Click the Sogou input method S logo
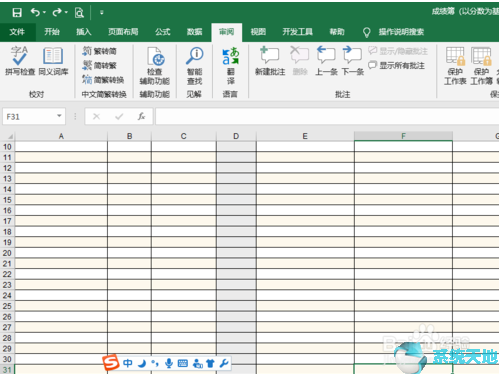This screenshot has height=374, width=499. point(111,363)
